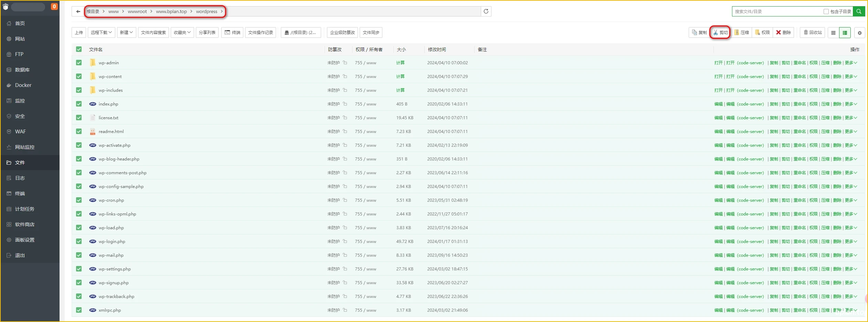The height and width of the screenshot is (322, 868).
Task: Open 文件内容搜索
Action: click(x=154, y=32)
